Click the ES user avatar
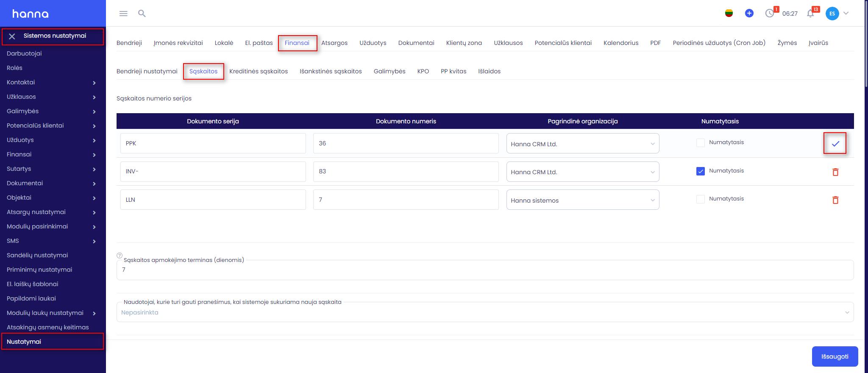This screenshot has height=373, width=868. point(832,14)
